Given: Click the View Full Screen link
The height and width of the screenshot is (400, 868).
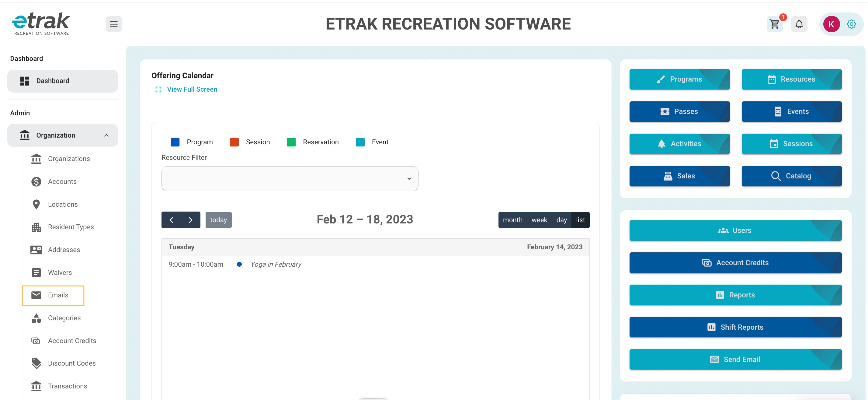Looking at the screenshot, I should click(x=192, y=89).
